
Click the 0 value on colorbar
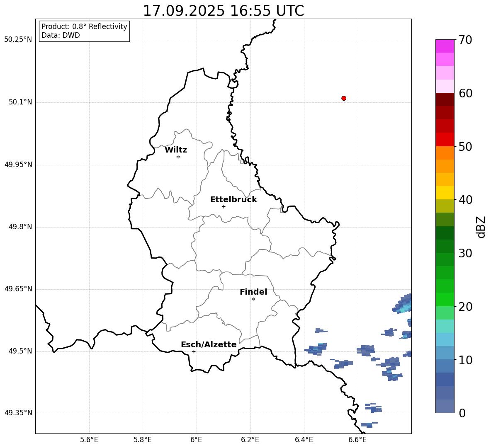(x=462, y=413)
